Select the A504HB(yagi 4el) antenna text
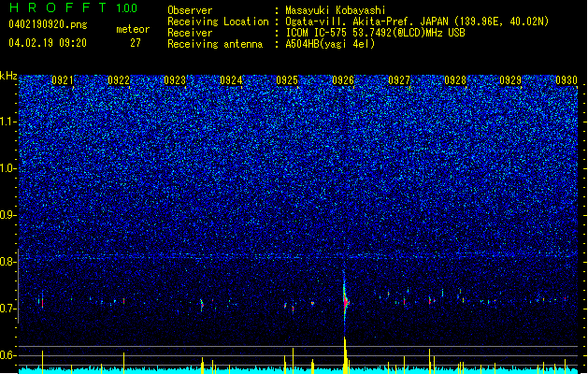The width and height of the screenshot is (588, 374). (x=330, y=44)
